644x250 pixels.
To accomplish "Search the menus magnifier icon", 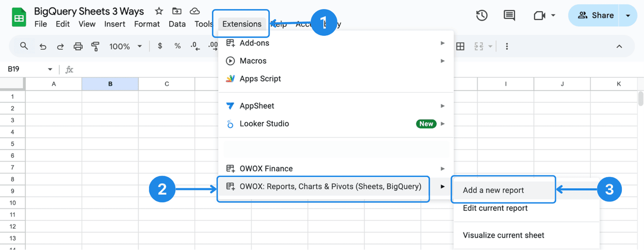I will pyautogui.click(x=24, y=46).
